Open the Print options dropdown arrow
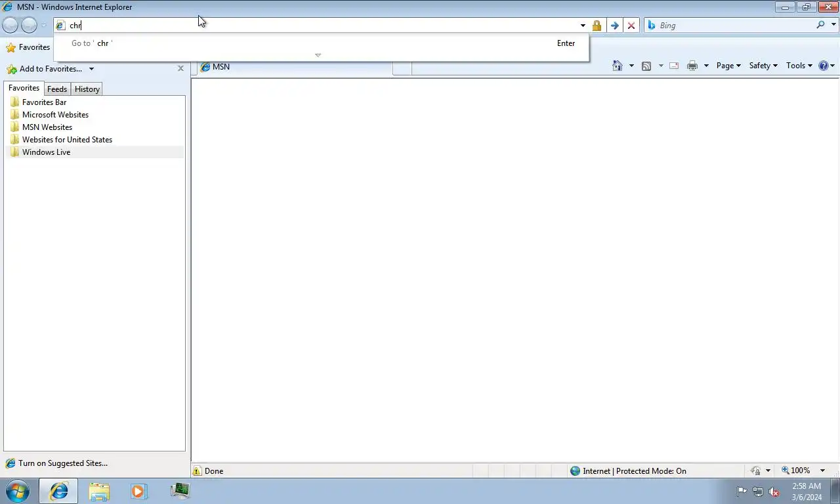The width and height of the screenshot is (840, 504). coord(706,66)
